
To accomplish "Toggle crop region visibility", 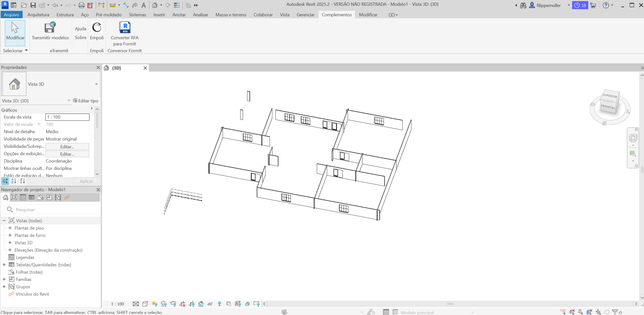I will pyautogui.click(x=191, y=304).
